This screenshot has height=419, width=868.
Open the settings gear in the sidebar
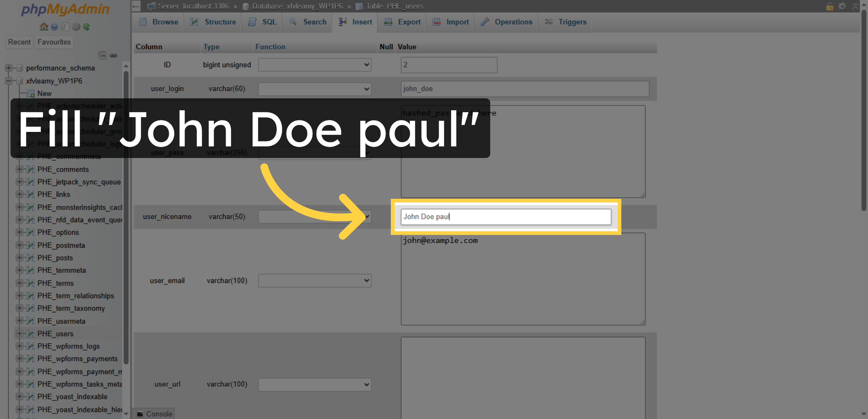(x=76, y=27)
